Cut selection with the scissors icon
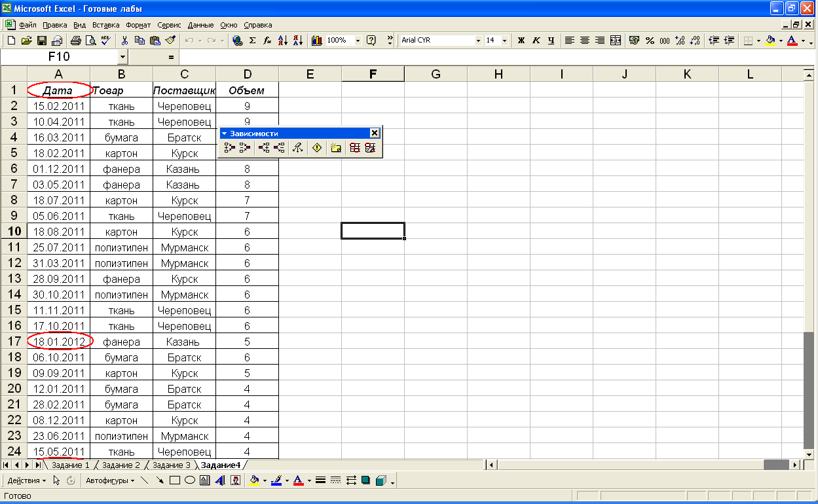This screenshot has height=504, width=818. click(124, 40)
